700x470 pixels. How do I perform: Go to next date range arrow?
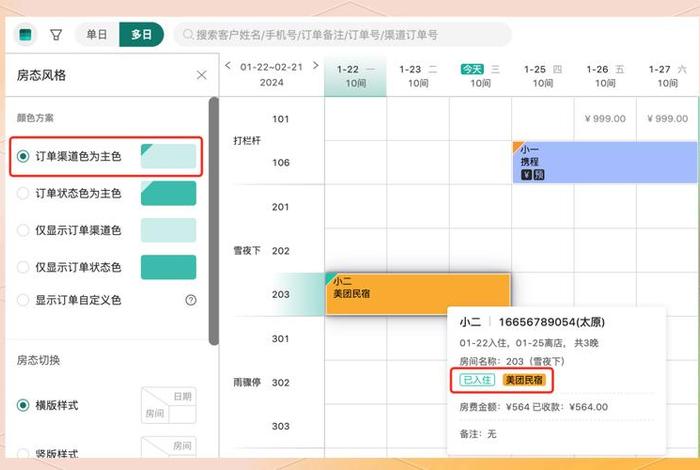coord(316,66)
